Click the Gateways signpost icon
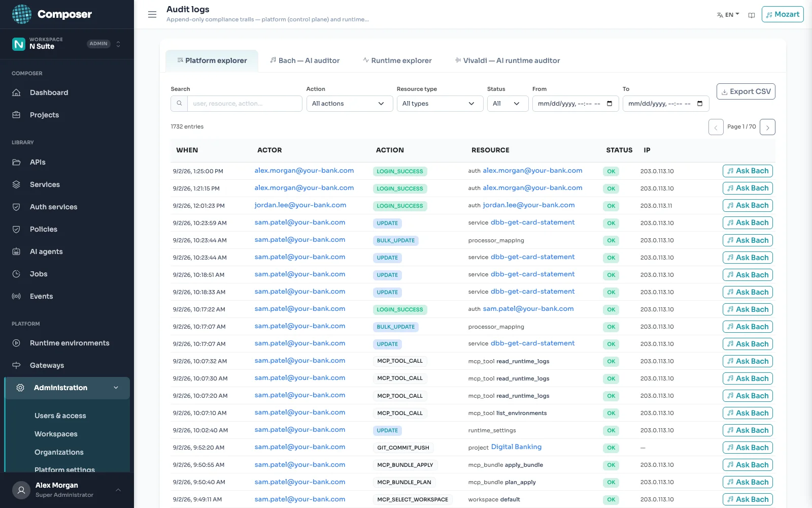 16,365
